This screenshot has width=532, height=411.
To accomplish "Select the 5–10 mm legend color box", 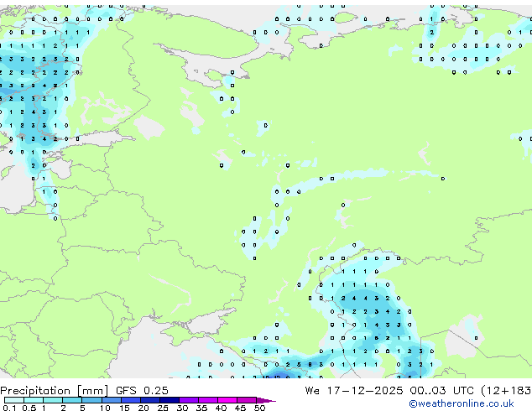I will point(92,400).
